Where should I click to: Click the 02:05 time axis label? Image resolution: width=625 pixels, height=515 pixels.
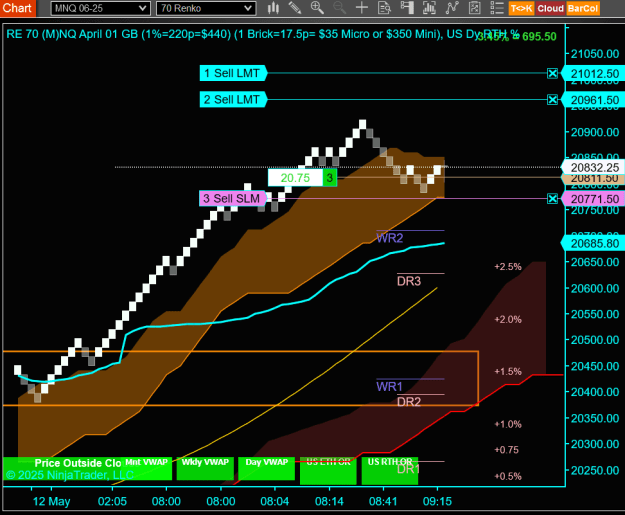point(112,501)
